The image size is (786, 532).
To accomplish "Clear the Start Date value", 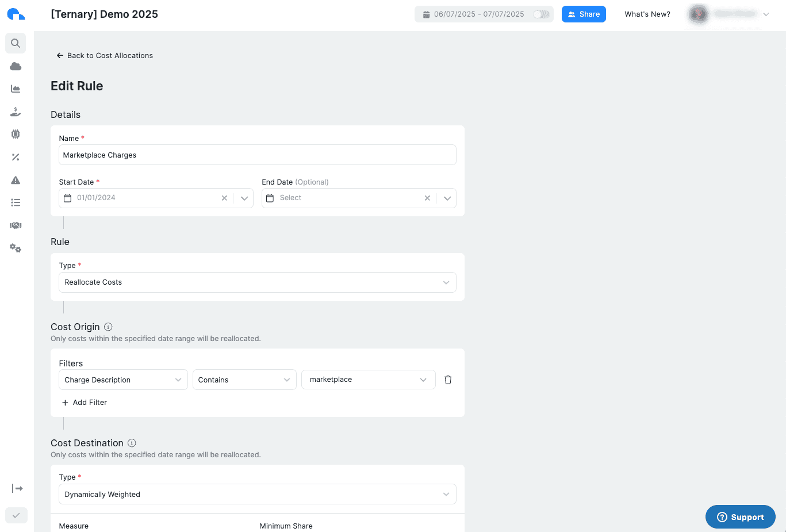I will pyautogui.click(x=224, y=198).
